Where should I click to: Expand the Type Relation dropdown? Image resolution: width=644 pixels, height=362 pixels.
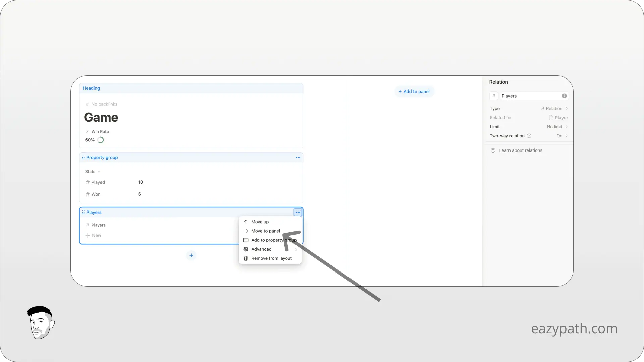point(555,108)
